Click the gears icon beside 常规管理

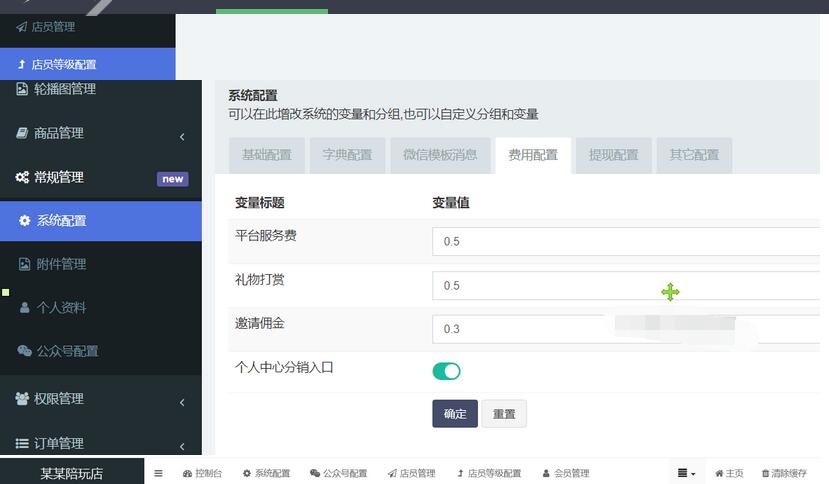[x=22, y=177]
